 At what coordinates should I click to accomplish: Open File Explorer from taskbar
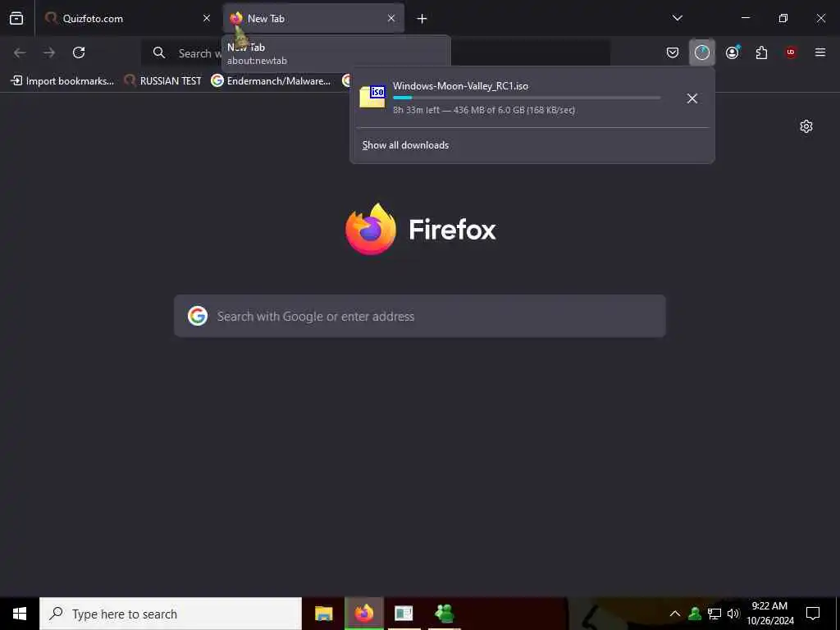[323, 614]
